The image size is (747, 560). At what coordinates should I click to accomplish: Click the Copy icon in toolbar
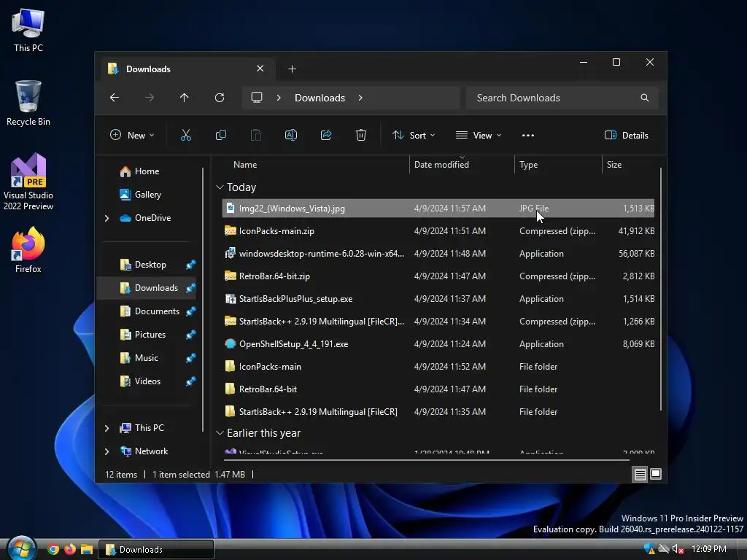click(220, 135)
